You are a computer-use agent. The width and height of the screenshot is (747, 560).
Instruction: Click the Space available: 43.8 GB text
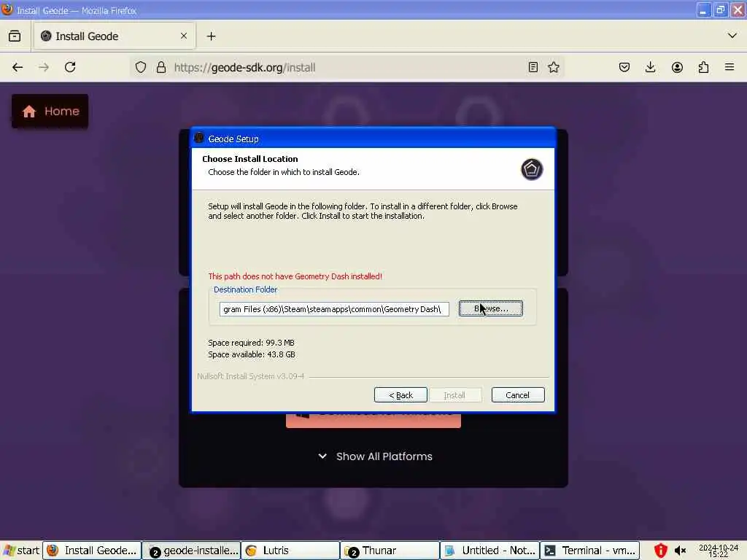pyautogui.click(x=252, y=354)
